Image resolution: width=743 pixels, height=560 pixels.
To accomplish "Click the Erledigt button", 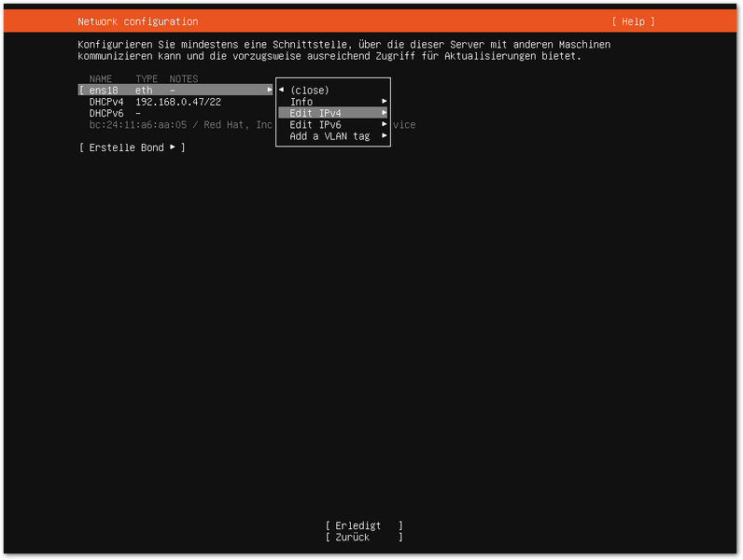I will click(364, 525).
